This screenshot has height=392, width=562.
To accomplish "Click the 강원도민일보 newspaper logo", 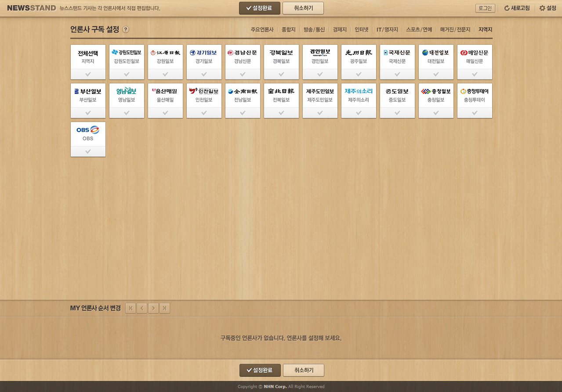I will pos(127,53).
